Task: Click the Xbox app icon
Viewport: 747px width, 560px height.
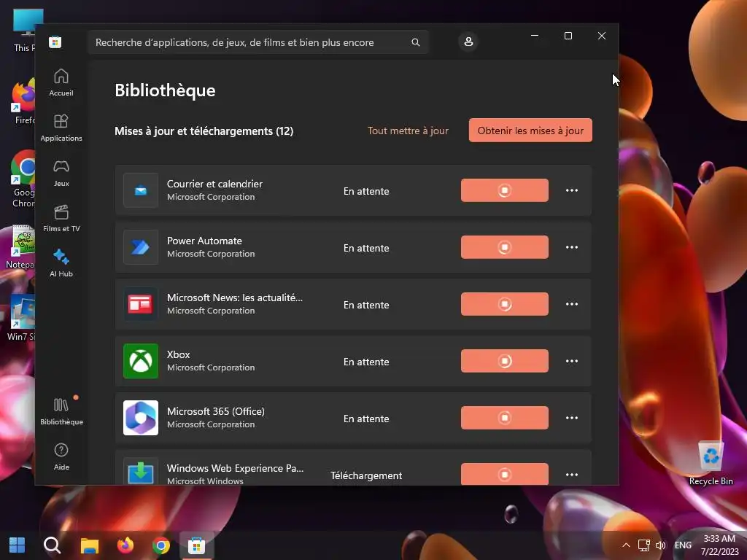Action: [x=141, y=361]
